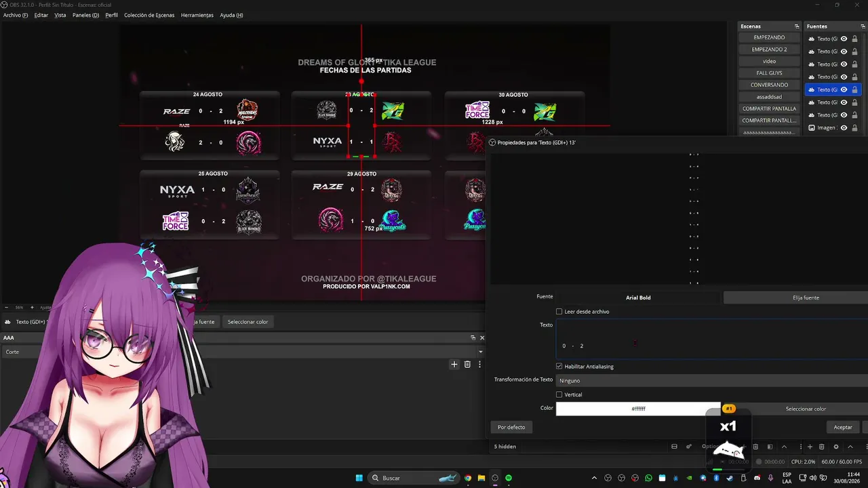The width and height of the screenshot is (868, 488).
Task: Open the Colección de Escenas menu
Action: pos(149,15)
